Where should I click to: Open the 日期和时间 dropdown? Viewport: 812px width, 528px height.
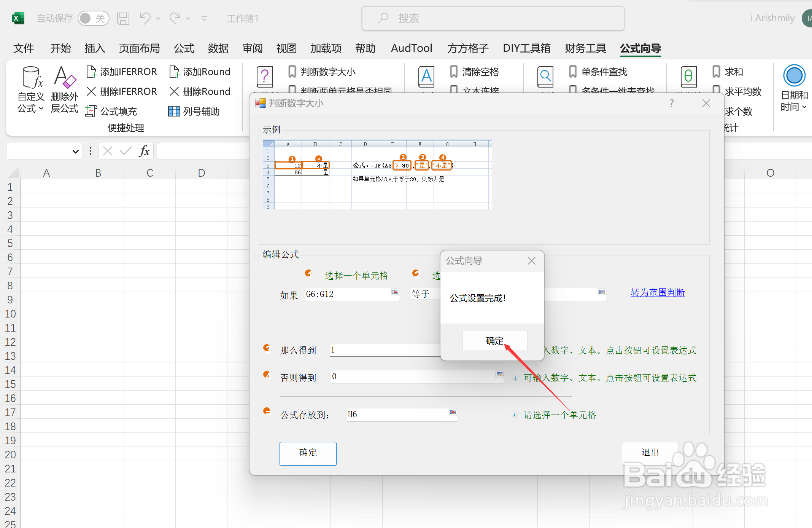(793, 89)
